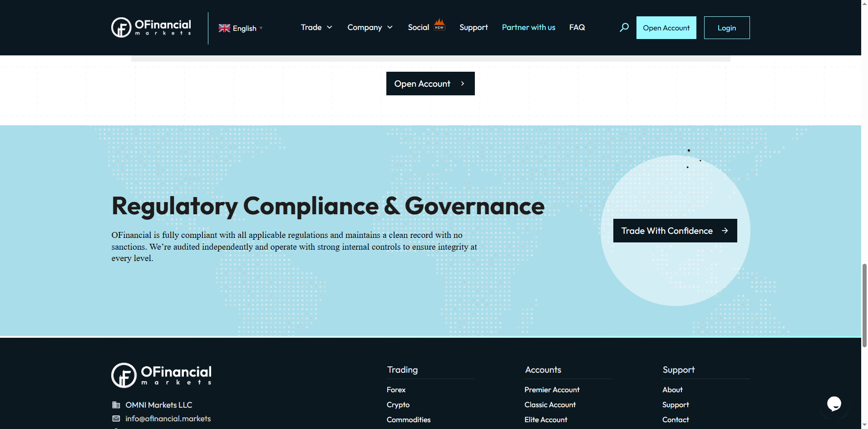
Task: Click the envelope icon beside the email address
Action: point(116,419)
